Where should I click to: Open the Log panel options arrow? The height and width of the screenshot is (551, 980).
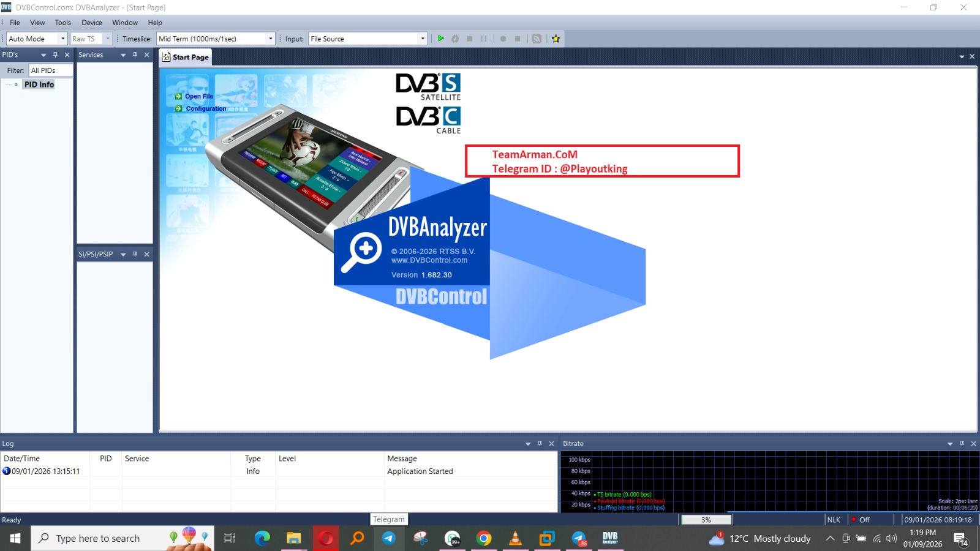point(528,444)
